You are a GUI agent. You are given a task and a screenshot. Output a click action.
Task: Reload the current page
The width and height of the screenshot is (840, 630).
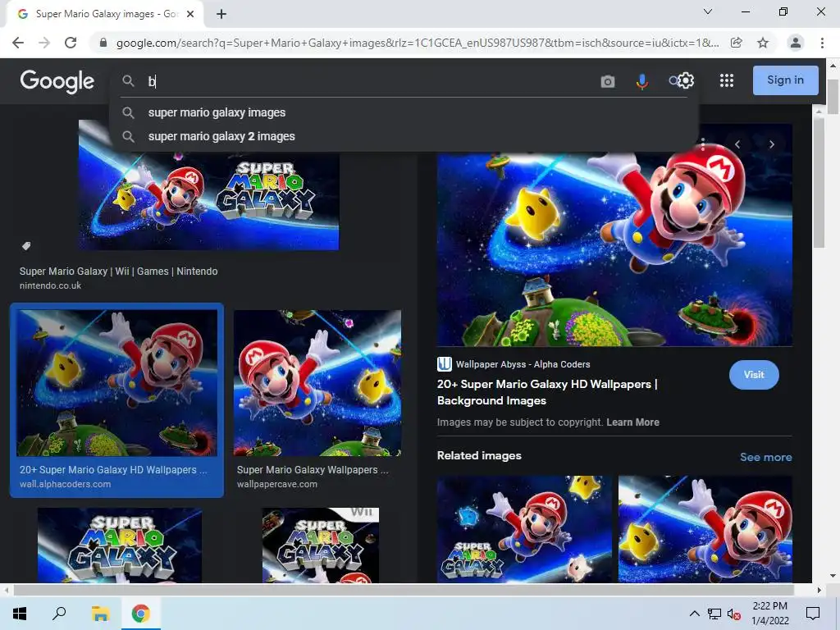(x=71, y=43)
